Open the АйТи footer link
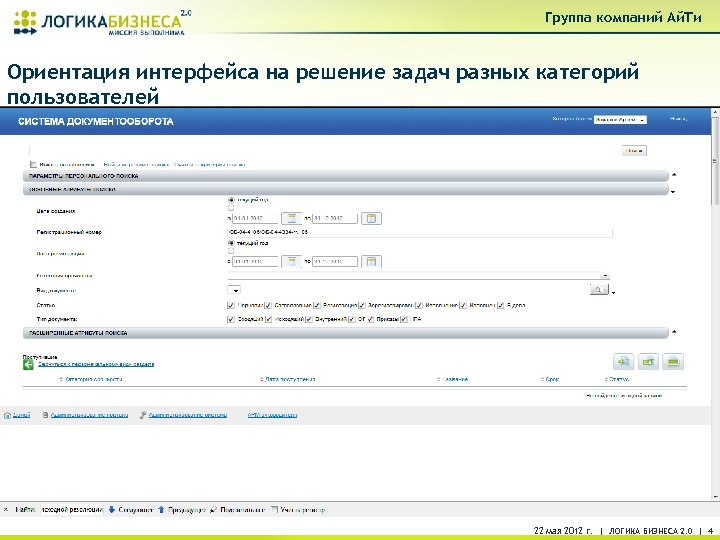 pyautogui.click(x=272, y=415)
